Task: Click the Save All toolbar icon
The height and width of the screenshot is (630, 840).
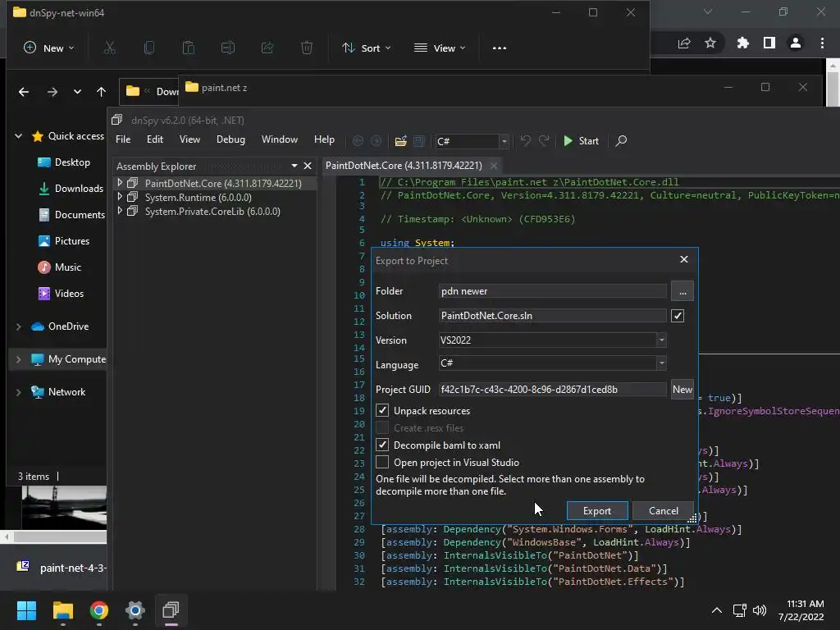Action: [x=418, y=141]
